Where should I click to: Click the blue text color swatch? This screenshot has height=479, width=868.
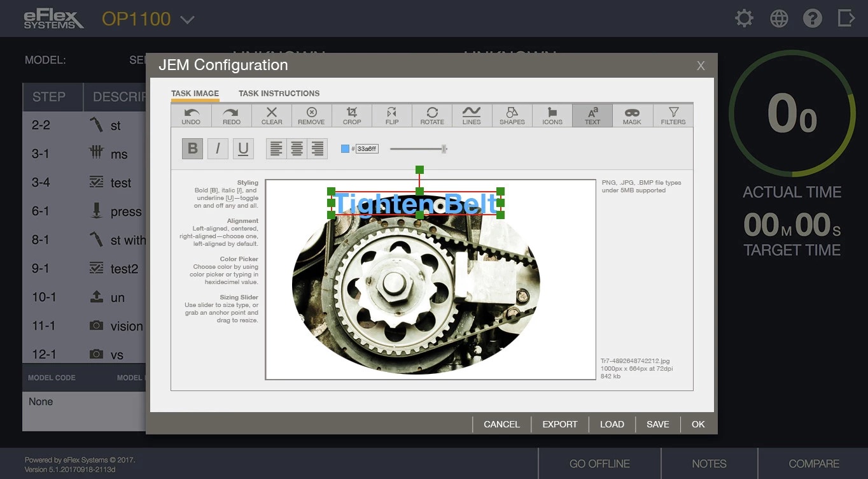(x=345, y=149)
